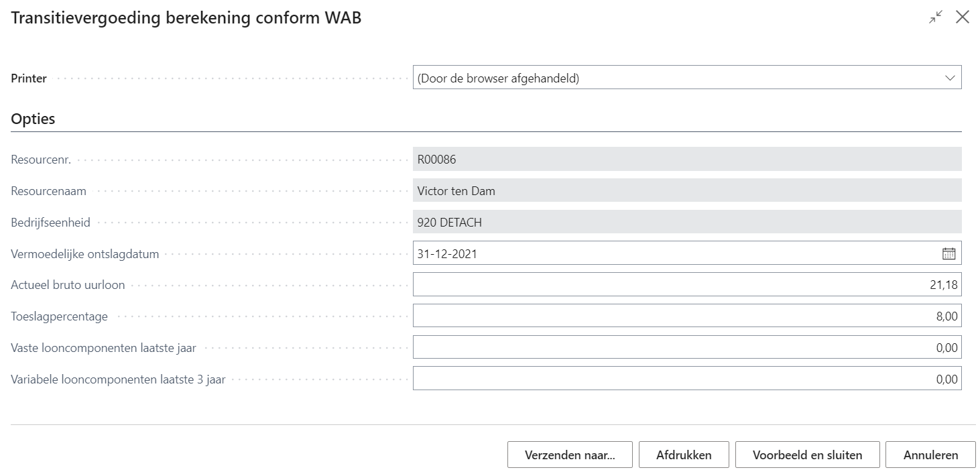This screenshot has width=980, height=476.
Task: Click the Printer field label
Action: pos(29,78)
